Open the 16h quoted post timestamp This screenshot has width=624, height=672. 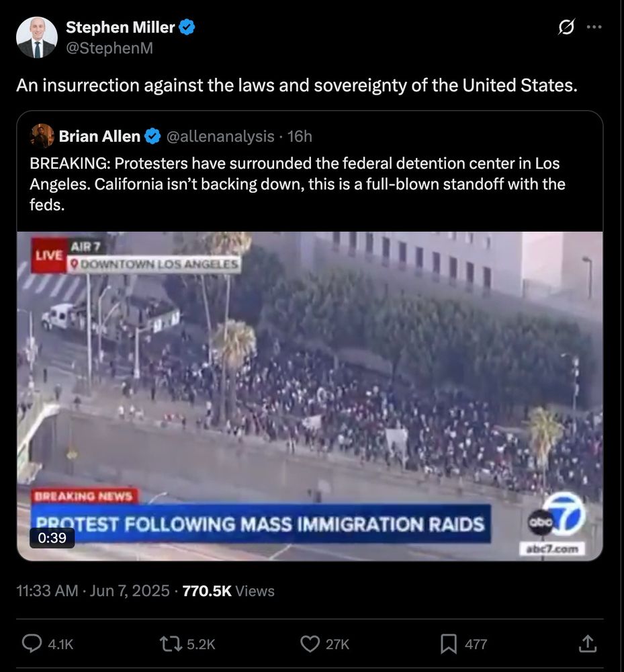pyautogui.click(x=300, y=136)
